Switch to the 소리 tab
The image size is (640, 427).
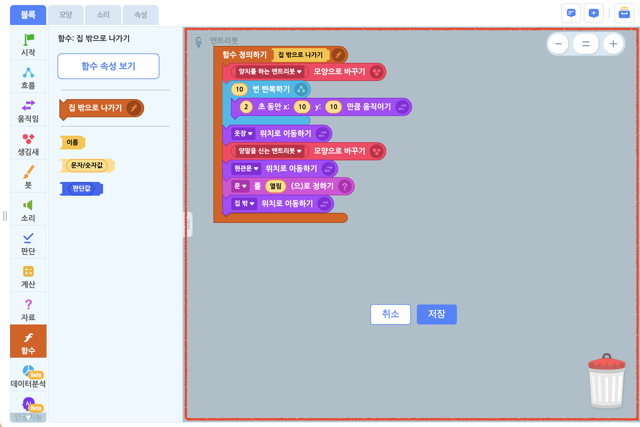coord(103,15)
